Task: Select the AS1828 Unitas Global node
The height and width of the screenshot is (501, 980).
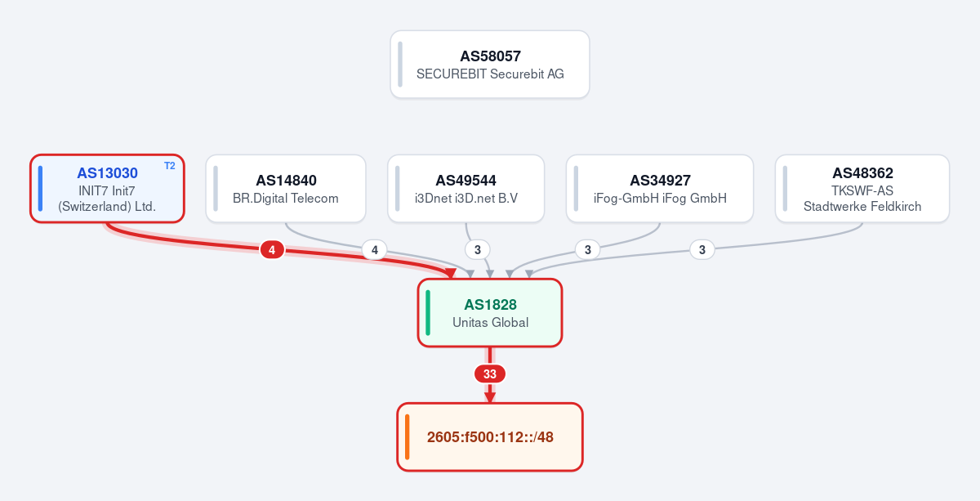Action: [490, 313]
